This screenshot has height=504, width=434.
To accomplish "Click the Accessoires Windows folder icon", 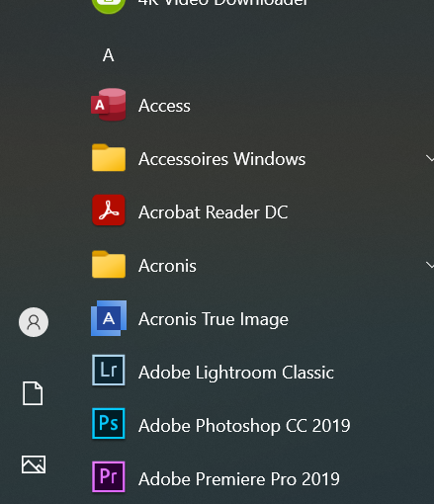I will [109, 158].
